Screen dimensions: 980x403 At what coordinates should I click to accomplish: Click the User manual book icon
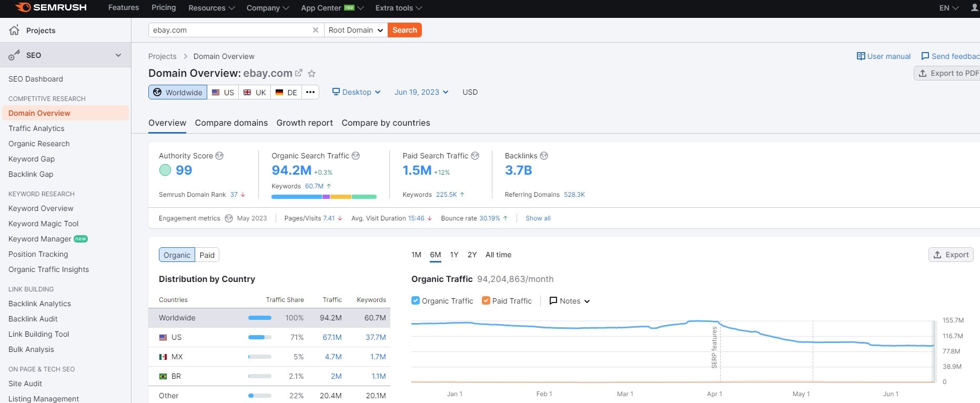[x=861, y=56]
